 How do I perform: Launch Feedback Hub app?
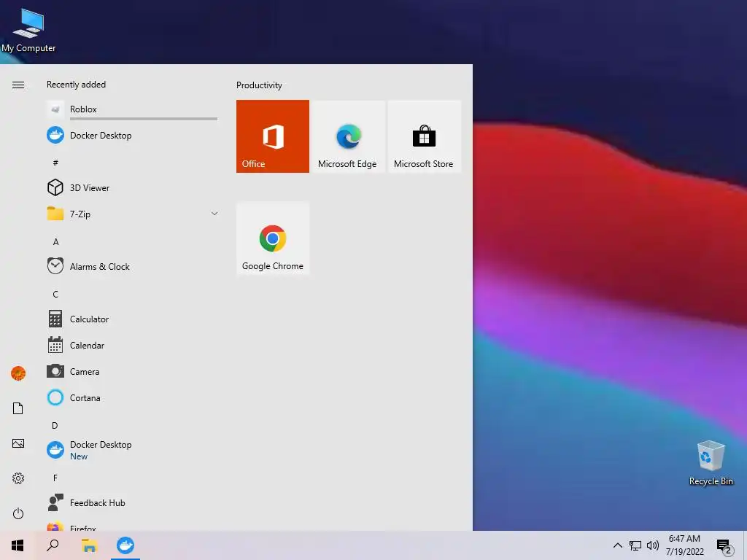click(x=132, y=503)
